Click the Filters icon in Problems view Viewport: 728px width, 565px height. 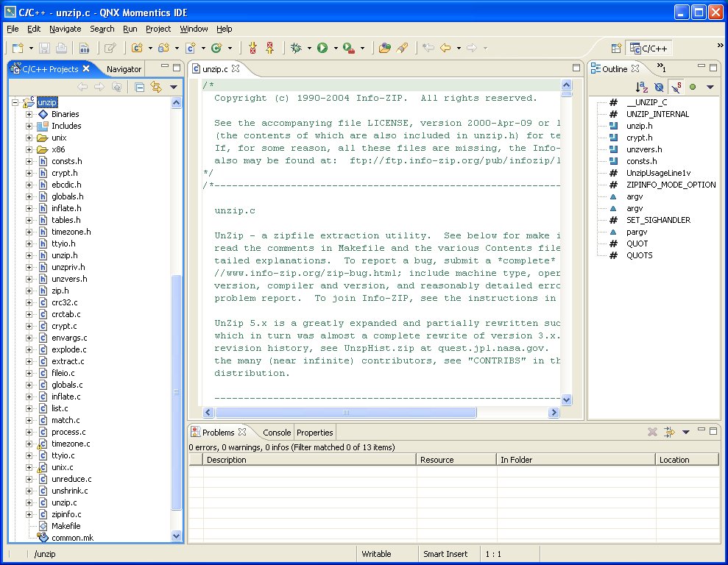coord(669,433)
